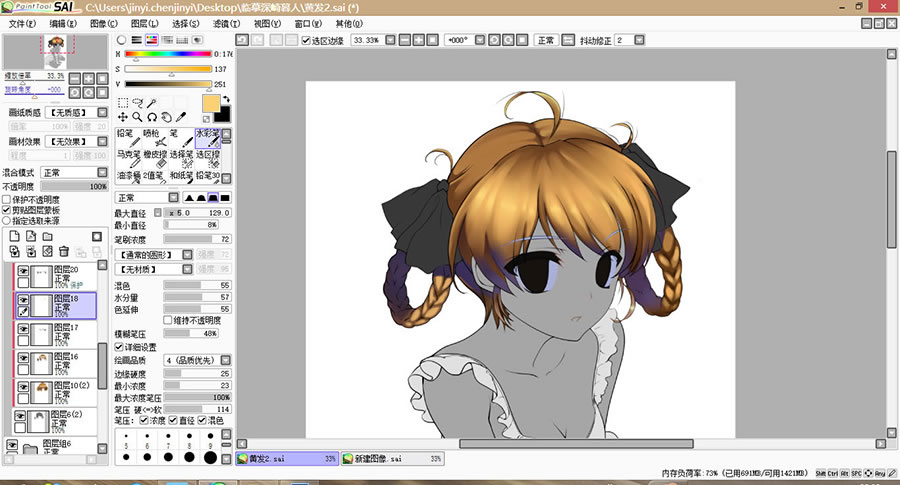Screen dimensions: 900x485
Task: Open 绘画品质 quality dropdown
Action: [x=226, y=360]
